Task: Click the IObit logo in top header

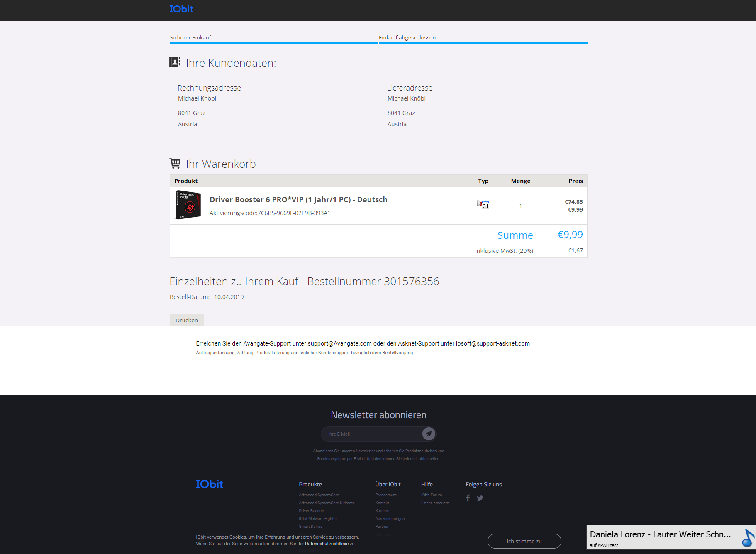Action: [181, 9]
